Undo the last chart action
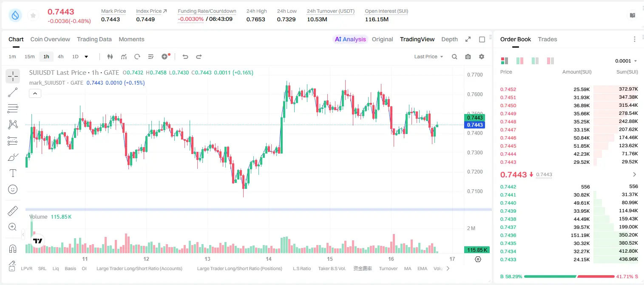Image resolution: width=644 pixels, height=285 pixels. pyautogui.click(x=185, y=57)
